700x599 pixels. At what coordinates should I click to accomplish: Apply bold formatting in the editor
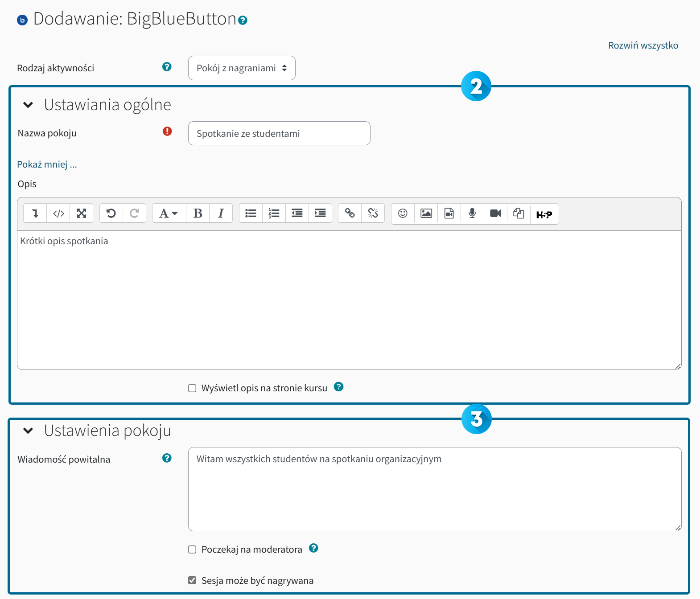pos(198,213)
